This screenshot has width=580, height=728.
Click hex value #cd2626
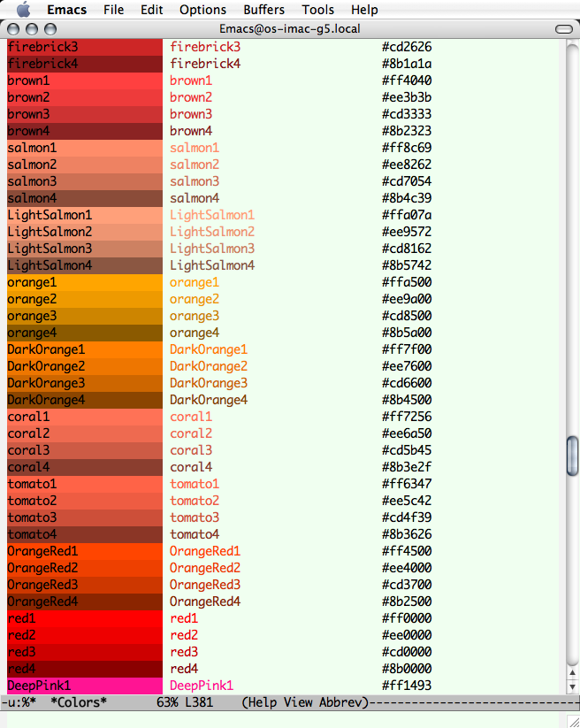point(407,47)
